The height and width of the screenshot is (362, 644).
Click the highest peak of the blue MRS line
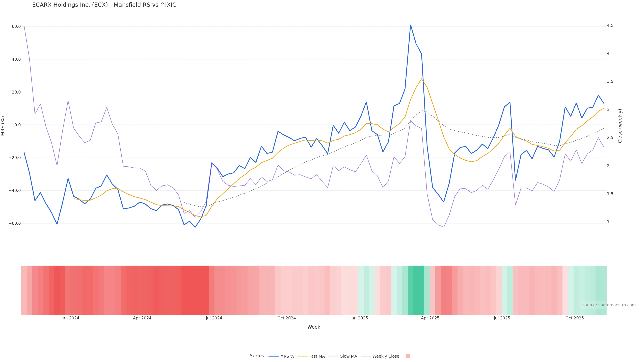[x=411, y=25]
